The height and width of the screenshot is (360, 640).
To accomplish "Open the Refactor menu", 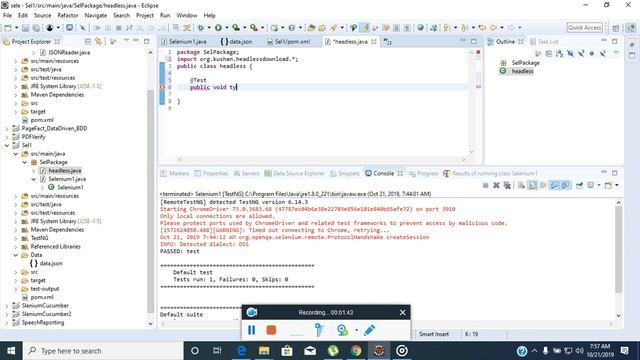I will (68, 15).
